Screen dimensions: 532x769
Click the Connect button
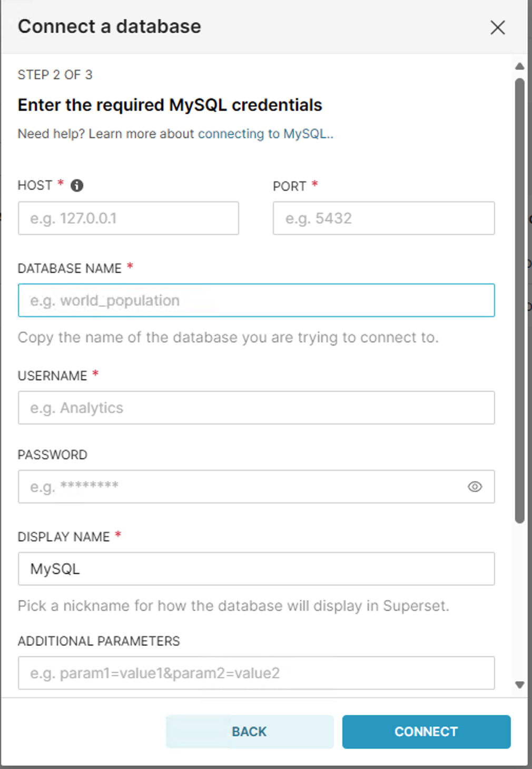[x=426, y=732]
